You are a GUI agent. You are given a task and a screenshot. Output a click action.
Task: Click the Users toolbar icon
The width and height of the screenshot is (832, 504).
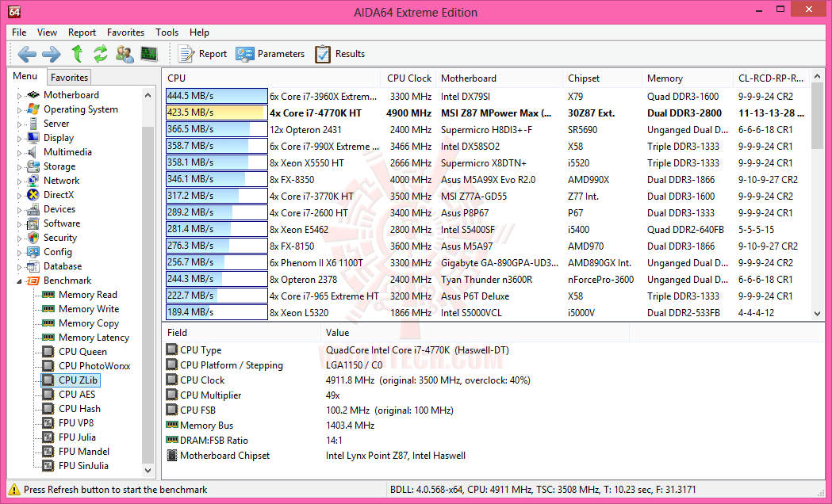(125, 54)
